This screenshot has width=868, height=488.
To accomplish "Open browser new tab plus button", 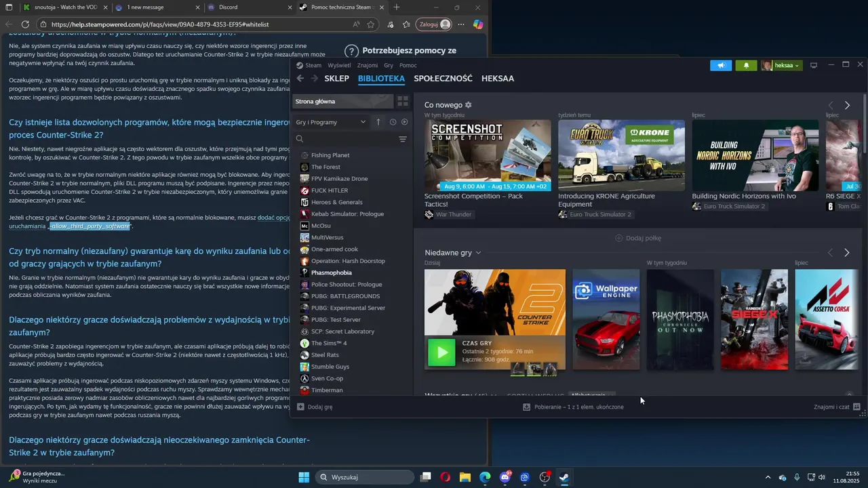I will (x=397, y=7).
